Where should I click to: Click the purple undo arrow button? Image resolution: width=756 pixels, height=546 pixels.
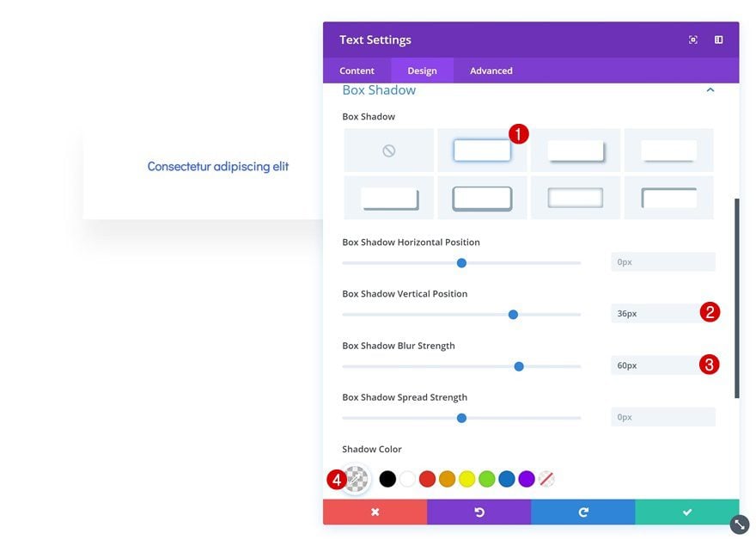[x=479, y=512]
